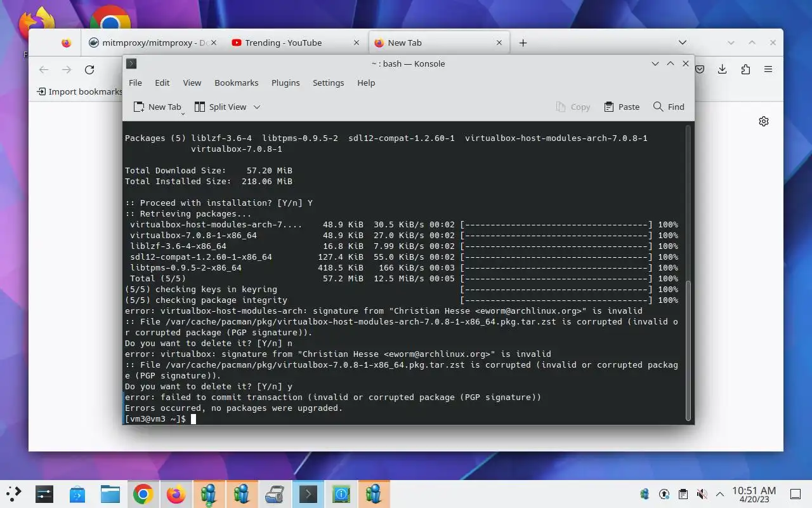Click the Konsole window icon in title bar
Screen dimensions: 812x508
click(x=131, y=63)
